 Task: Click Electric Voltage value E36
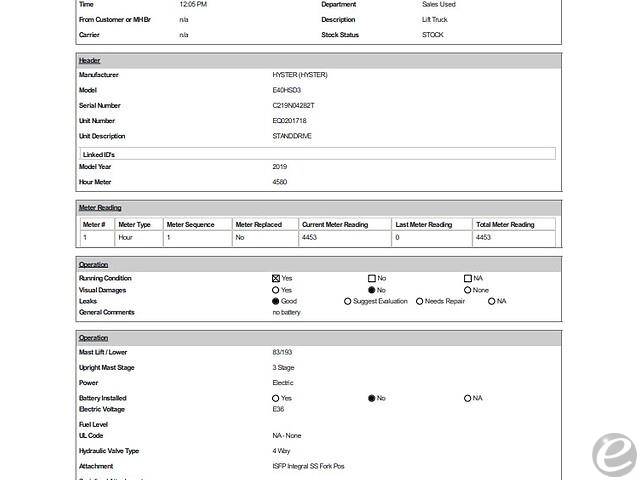pos(278,409)
